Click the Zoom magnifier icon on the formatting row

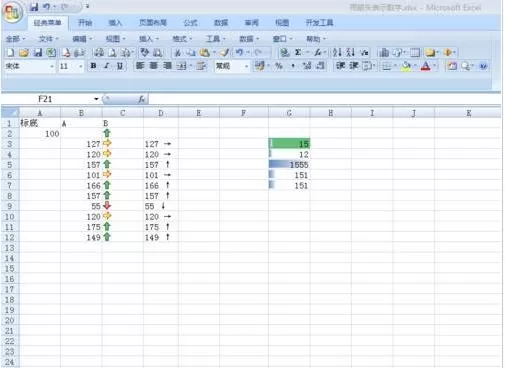coord(466,66)
